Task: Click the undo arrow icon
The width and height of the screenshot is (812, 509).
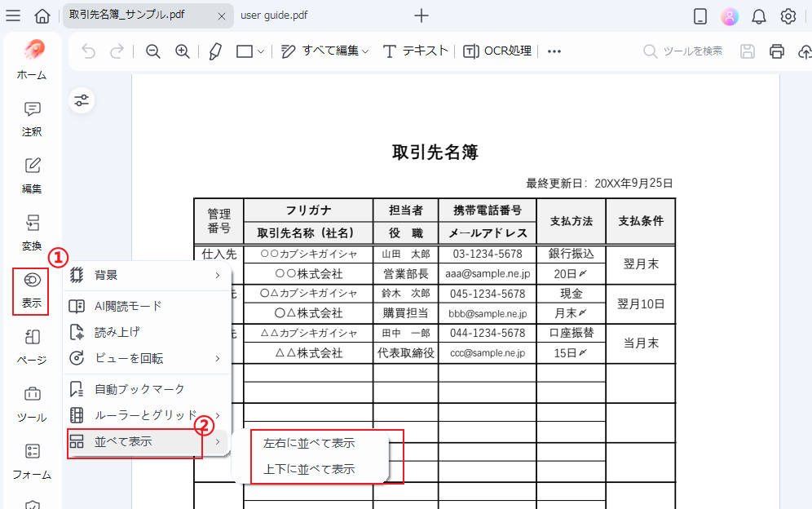Action: [89, 51]
